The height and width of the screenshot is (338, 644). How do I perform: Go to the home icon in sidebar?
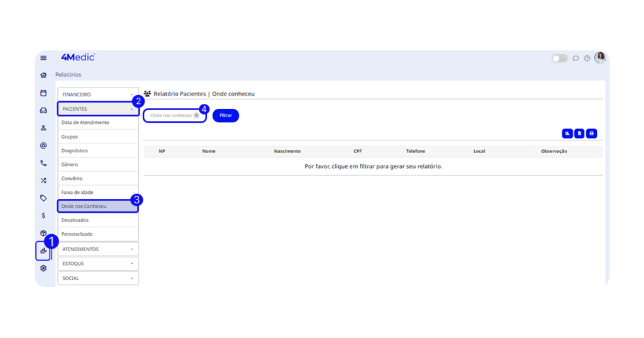pos(43,75)
